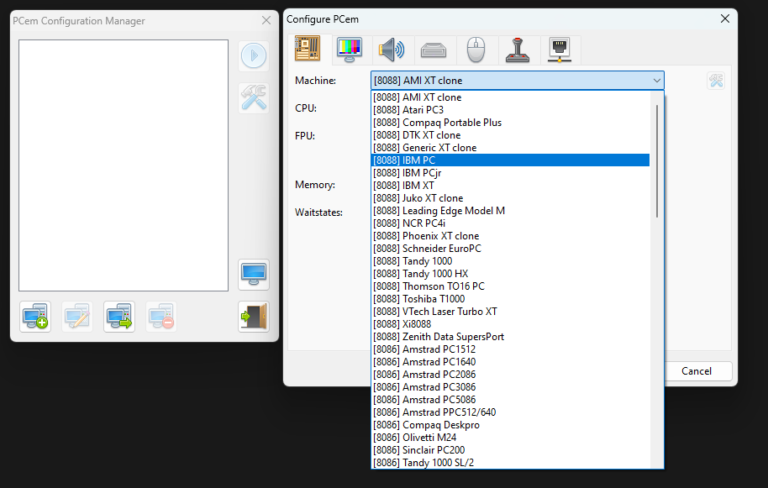Pick [8088] Schneider EuroPC
The image size is (768, 488).
510,248
